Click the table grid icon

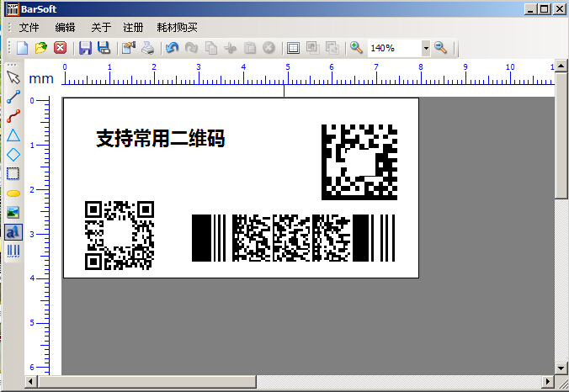pos(293,48)
